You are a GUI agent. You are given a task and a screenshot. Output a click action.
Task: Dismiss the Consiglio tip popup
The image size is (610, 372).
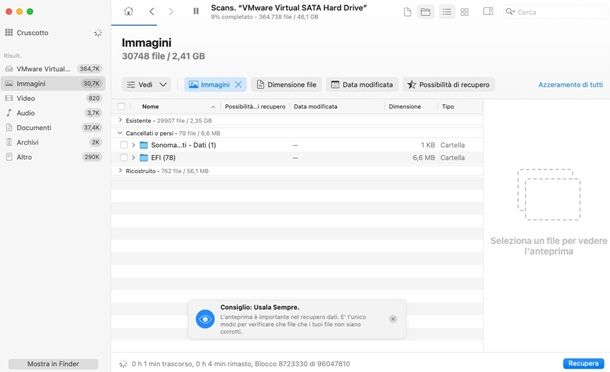(393, 319)
